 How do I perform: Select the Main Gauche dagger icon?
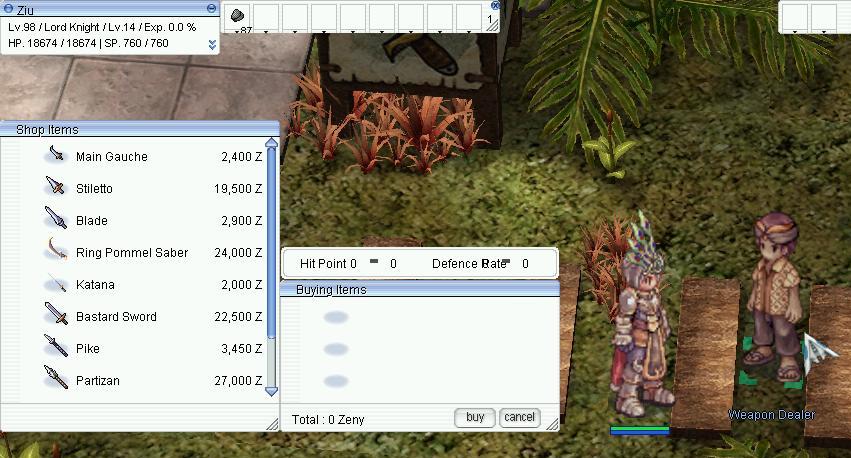[x=56, y=155]
